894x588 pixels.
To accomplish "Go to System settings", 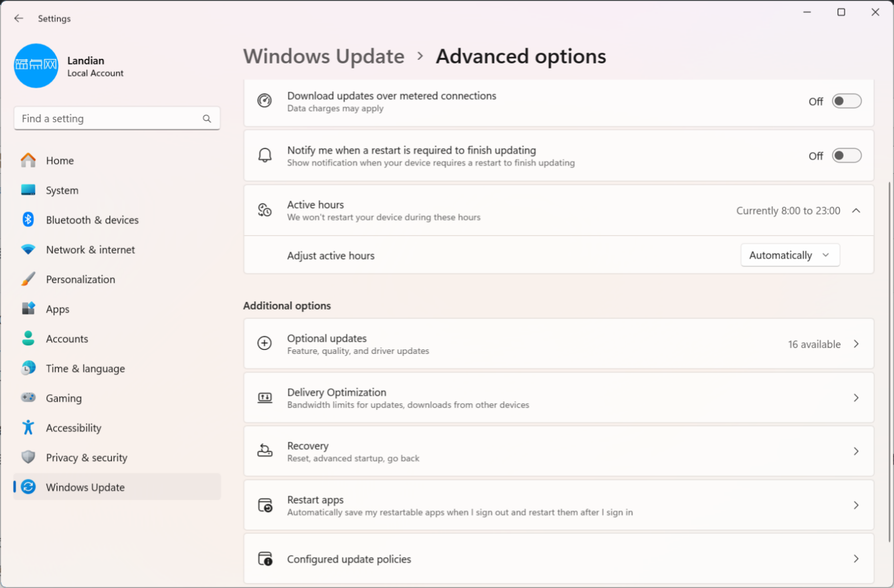I will [x=117, y=190].
